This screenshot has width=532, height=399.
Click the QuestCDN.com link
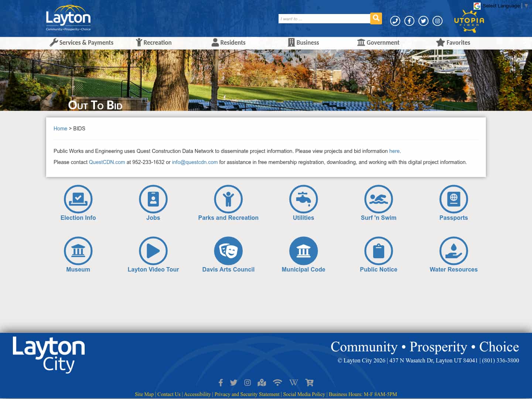tap(107, 162)
